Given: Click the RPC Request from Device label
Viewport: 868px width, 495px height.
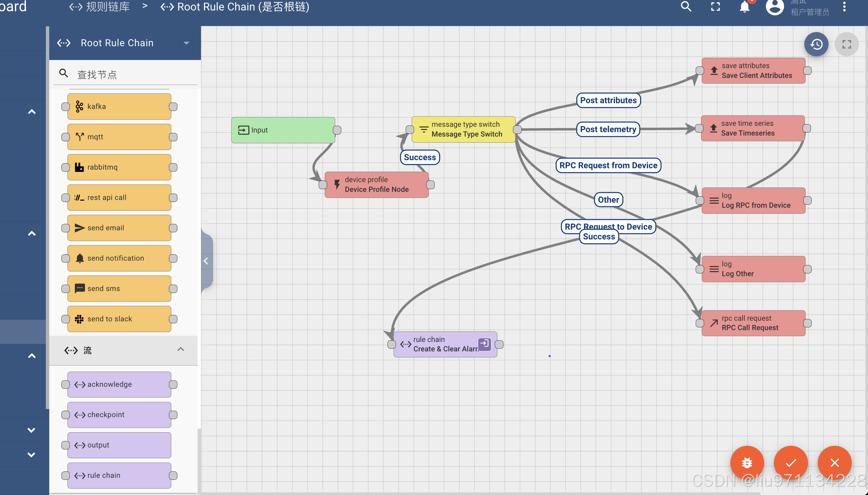Looking at the screenshot, I should point(608,166).
